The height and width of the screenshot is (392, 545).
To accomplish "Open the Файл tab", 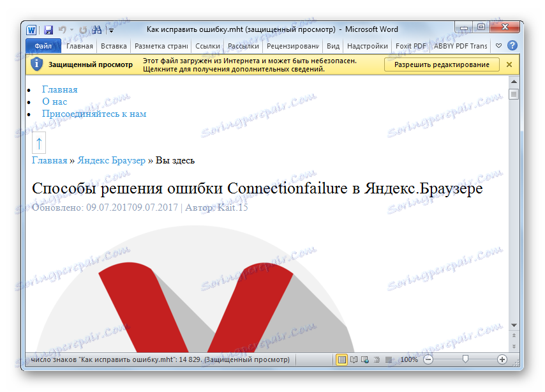I will point(43,46).
